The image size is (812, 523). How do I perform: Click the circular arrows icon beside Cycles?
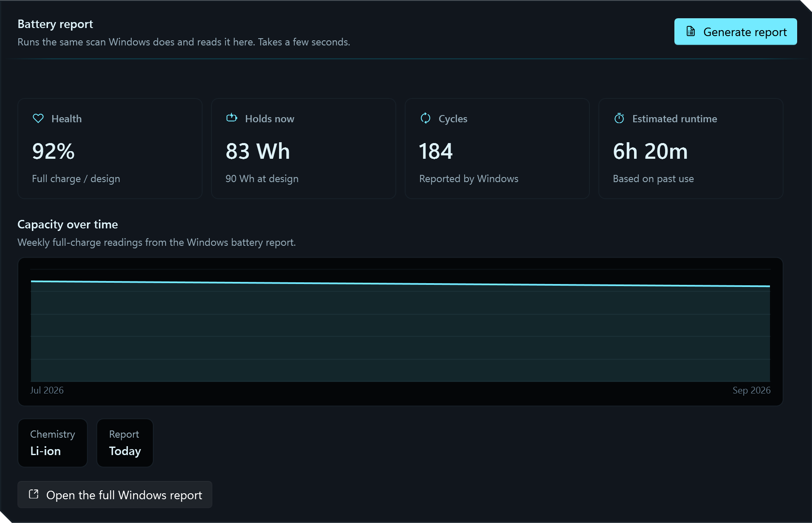(426, 118)
